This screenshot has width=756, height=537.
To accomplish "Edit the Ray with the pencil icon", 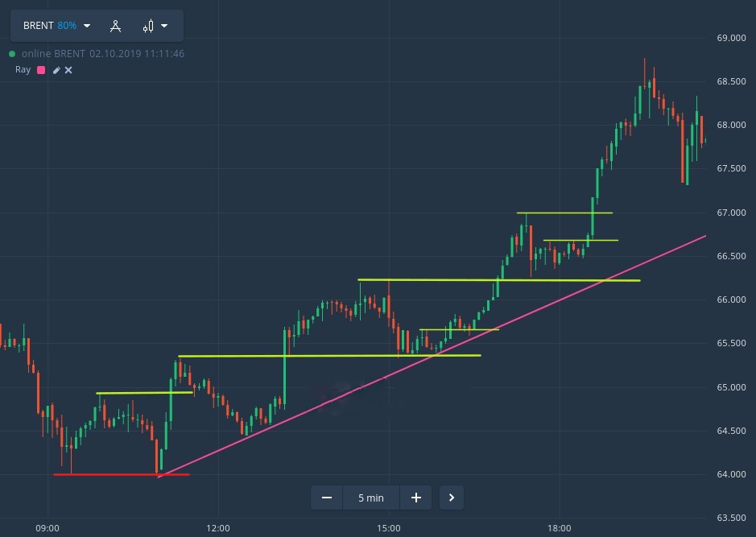I will [x=56, y=70].
